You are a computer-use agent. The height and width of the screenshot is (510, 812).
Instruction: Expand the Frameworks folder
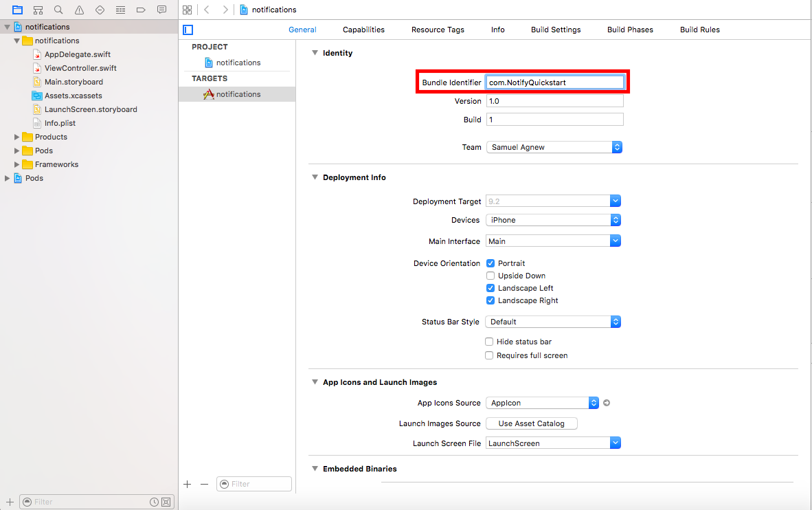click(x=16, y=164)
